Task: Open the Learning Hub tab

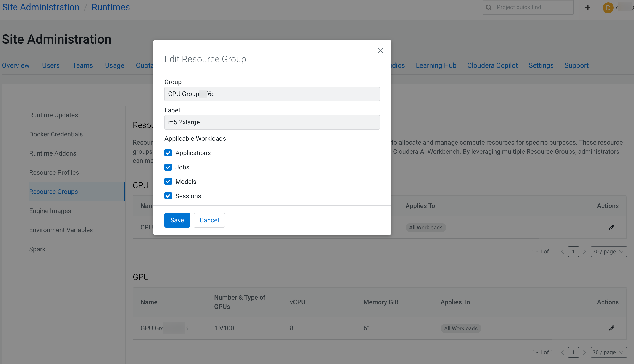Action: point(436,65)
